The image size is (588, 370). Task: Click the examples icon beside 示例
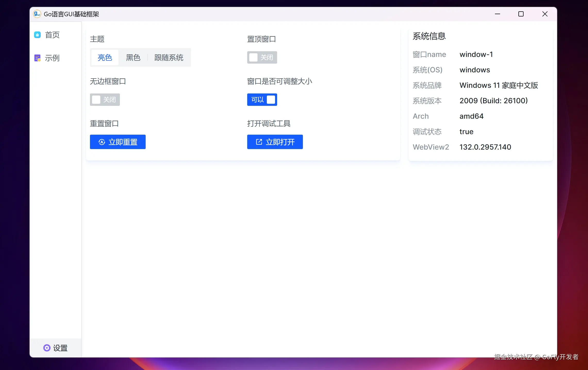point(37,58)
